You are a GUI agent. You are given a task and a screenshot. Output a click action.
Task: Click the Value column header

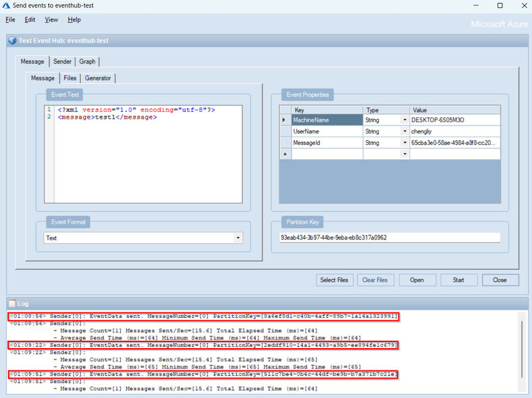click(x=455, y=110)
